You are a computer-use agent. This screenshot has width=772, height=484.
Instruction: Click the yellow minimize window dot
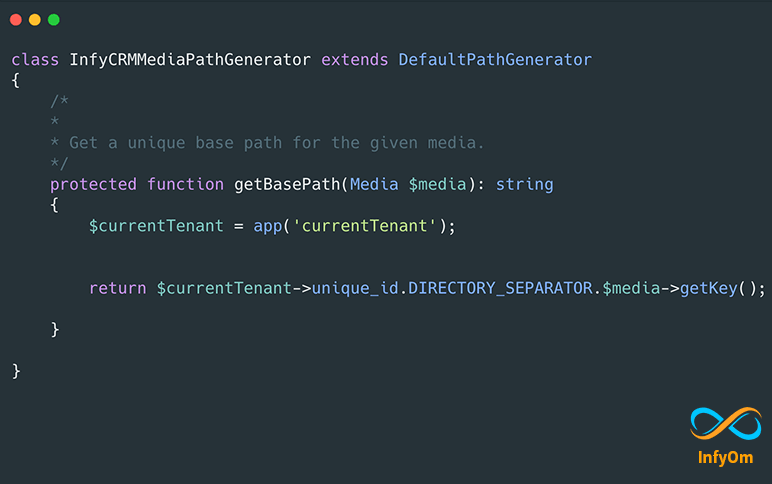coord(34,20)
